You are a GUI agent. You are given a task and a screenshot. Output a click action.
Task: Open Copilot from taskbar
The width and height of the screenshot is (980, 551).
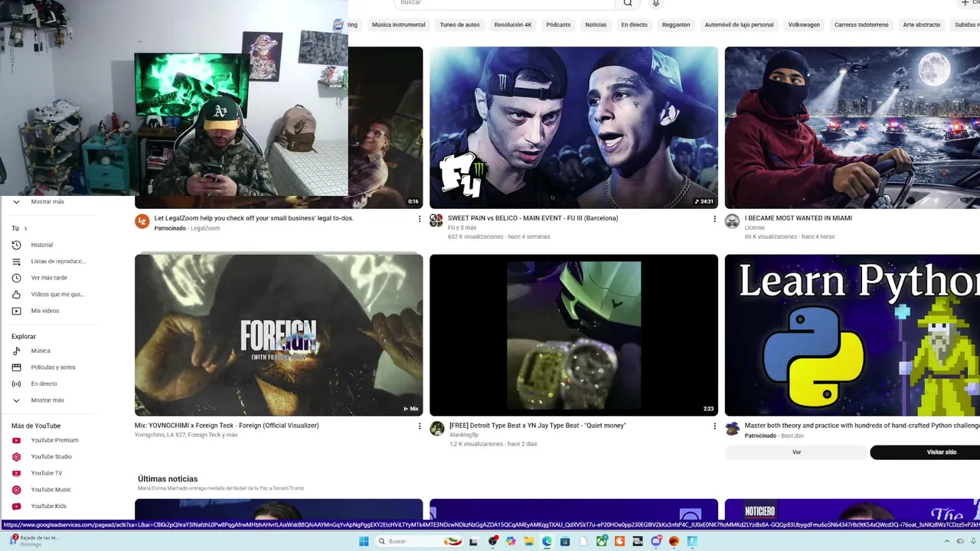pyautogui.click(x=511, y=541)
